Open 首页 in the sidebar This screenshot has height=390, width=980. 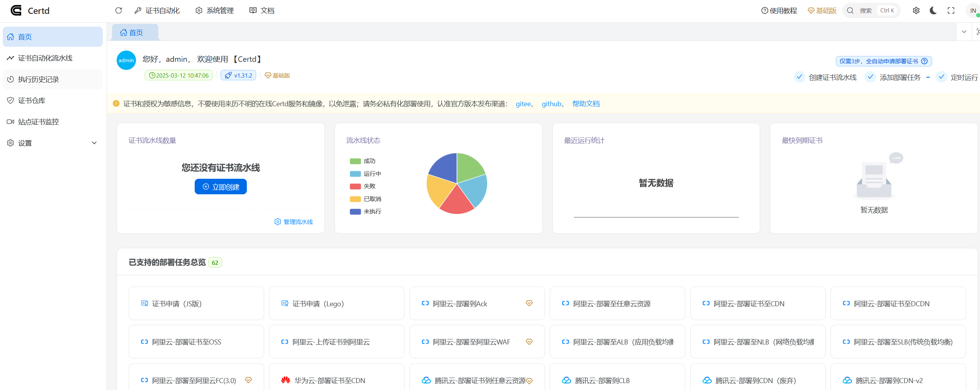pos(53,37)
